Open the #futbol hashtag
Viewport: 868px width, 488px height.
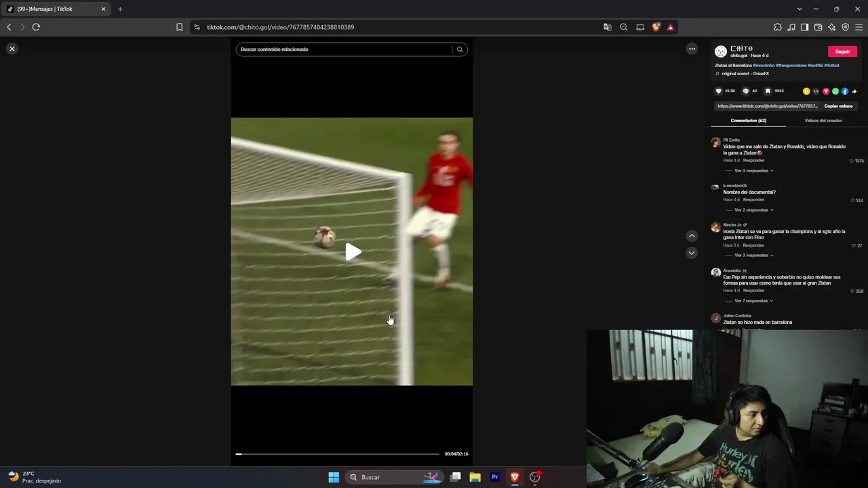(832, 65)
